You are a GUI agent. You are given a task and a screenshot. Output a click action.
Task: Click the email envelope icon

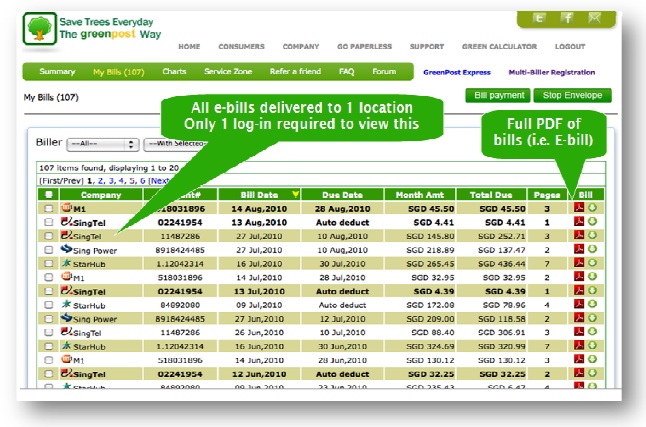[x=595, y=18]
